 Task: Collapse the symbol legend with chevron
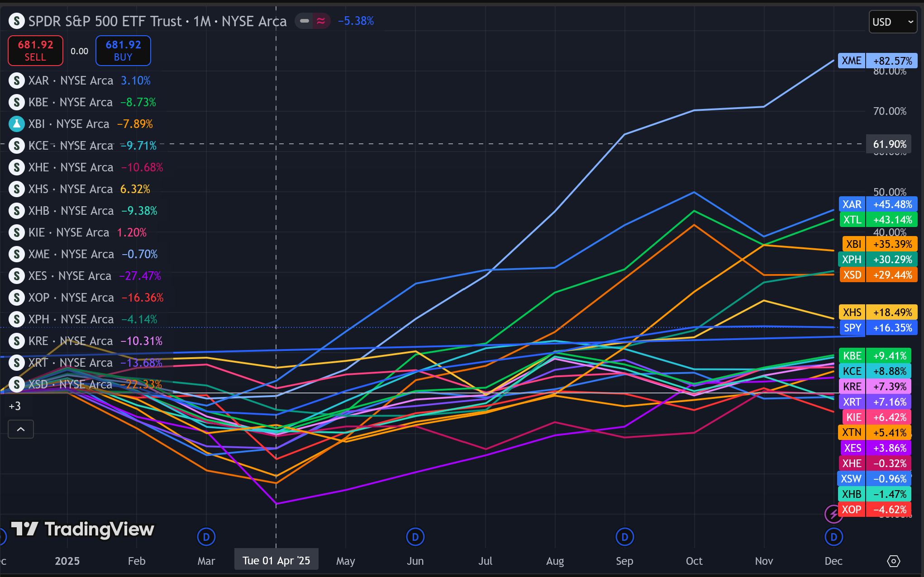(21, 429)
